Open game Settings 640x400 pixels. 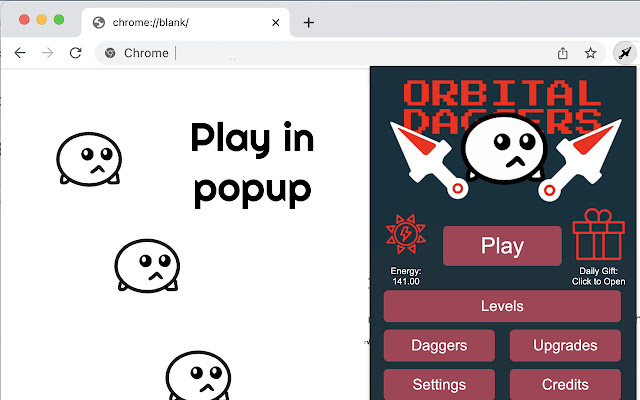(x=439, y=384)
